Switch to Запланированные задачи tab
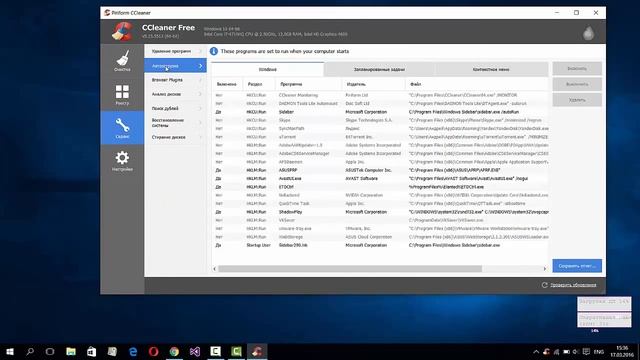Screen dimensions: 640x360 tap(380, 69)
